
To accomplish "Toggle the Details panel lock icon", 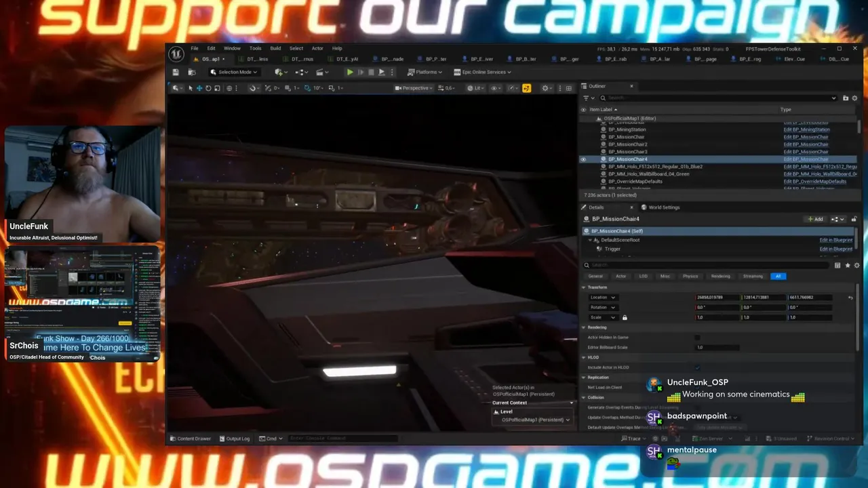I will tap(854, 219).
